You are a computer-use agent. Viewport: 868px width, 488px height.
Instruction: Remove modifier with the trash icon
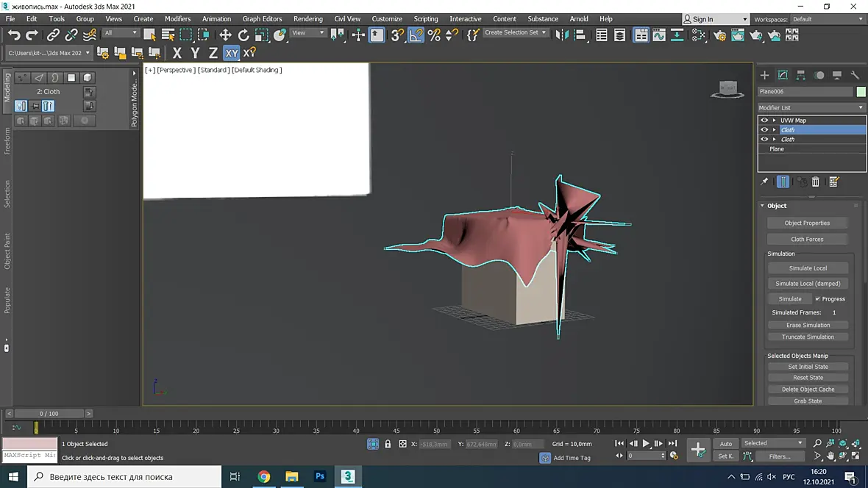pyautogui.click(x=816, y=182)
